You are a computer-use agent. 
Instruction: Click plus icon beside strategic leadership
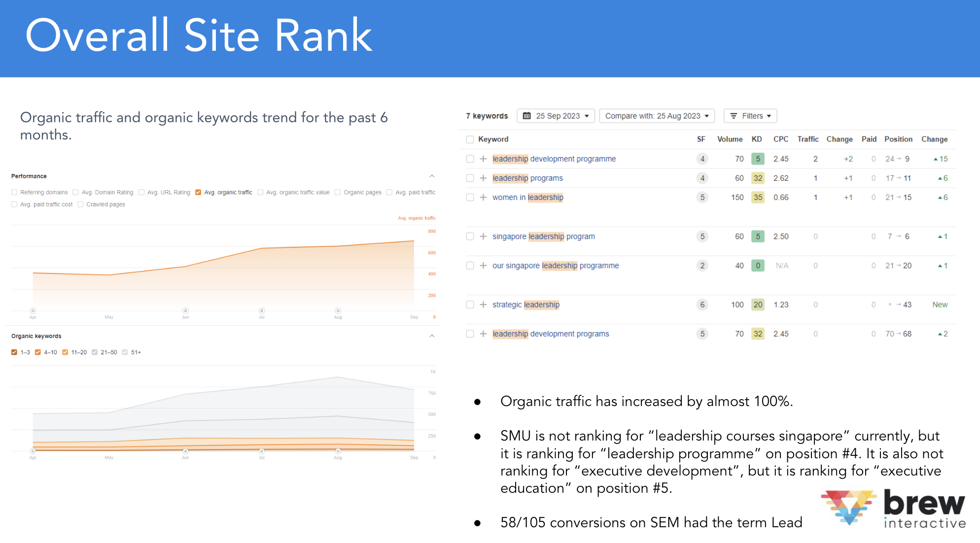click(x=483, y=305)
